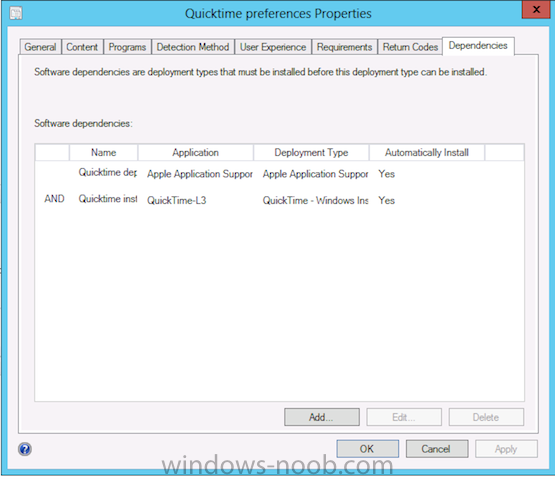Open the User Experience tab
Screen dimensions: 555x480
pyautogui.click(x=273, y=47)
